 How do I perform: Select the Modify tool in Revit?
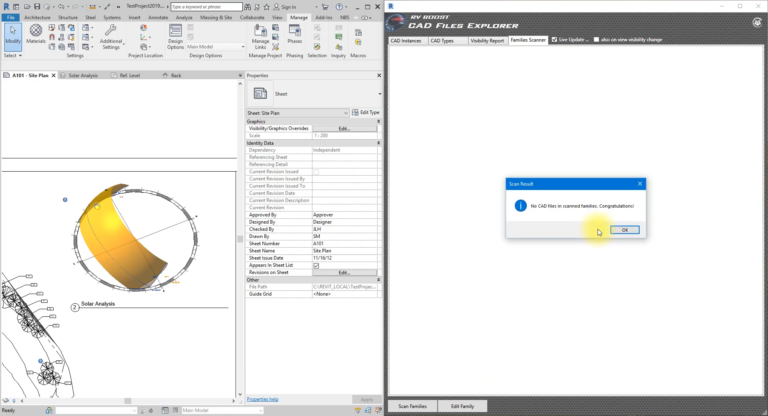[x=13, y=36]
